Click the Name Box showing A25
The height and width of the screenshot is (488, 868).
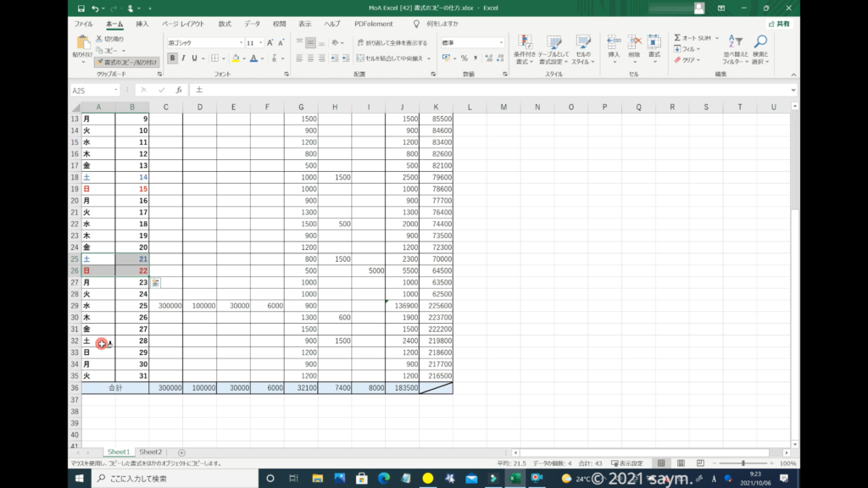coord(92,90)
